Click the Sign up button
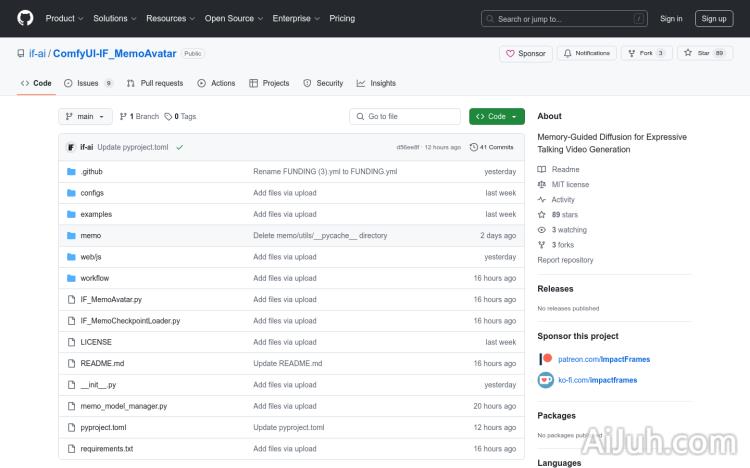 (x=714, y=18)
